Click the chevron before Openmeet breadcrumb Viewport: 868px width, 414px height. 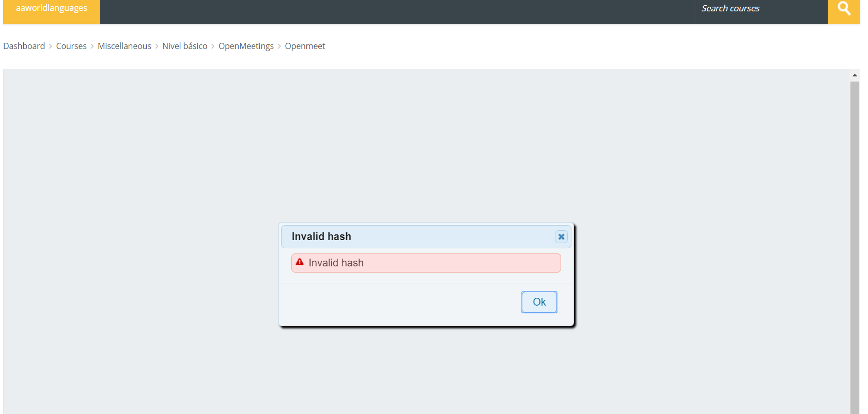280,46
